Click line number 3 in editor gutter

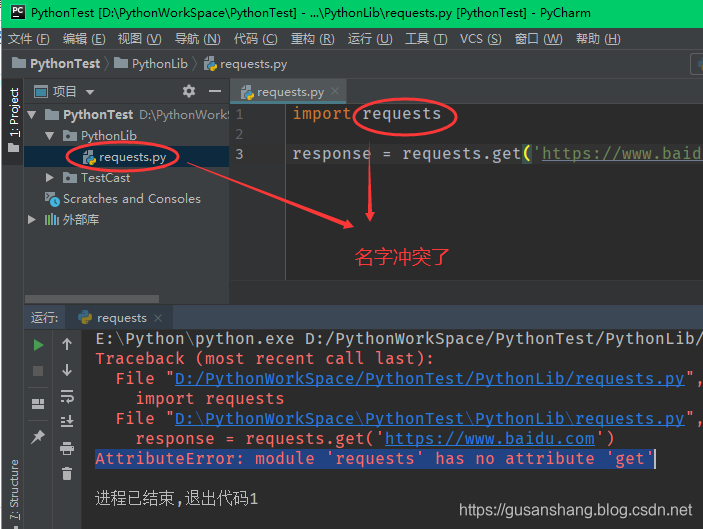[239, 154]
